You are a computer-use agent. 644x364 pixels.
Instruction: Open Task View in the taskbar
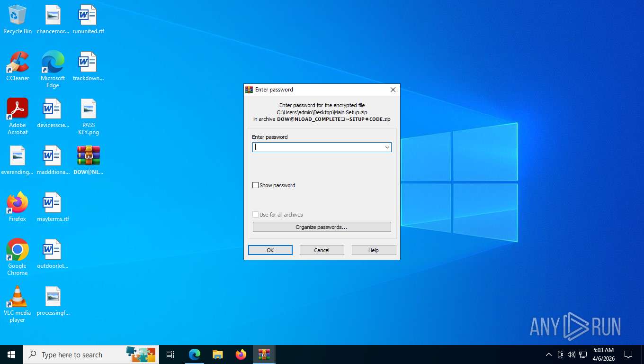coord(170,355)
